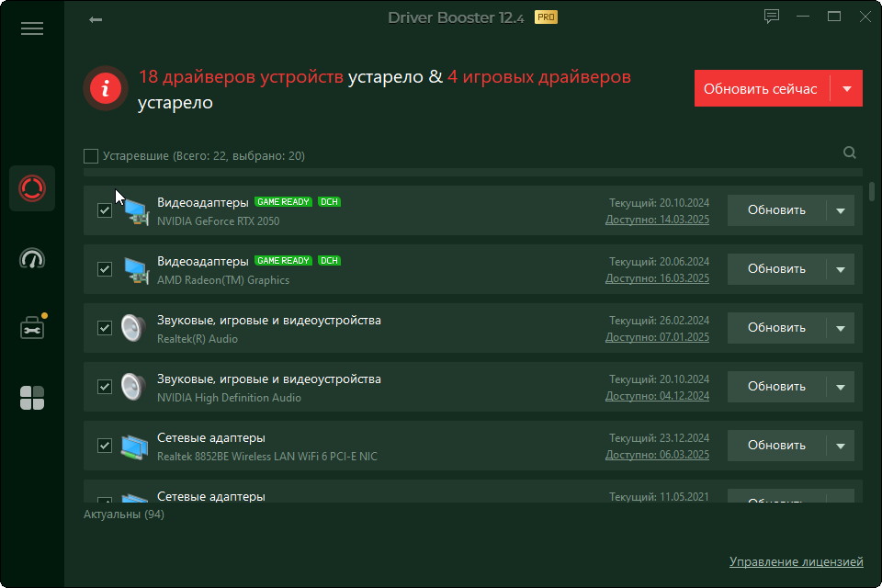Click DCH badge on NVIDIA GeForce row

pos(329,202)
